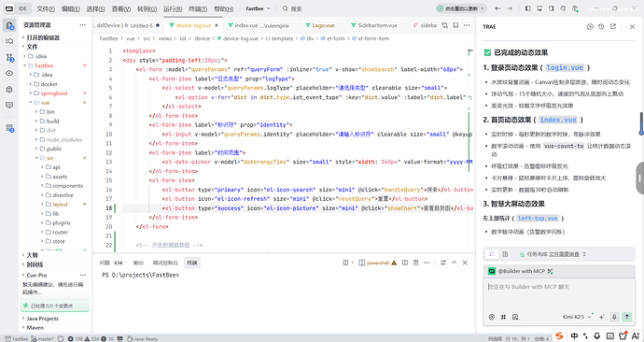This screenshot has height=342, width=644.
Task: Expand the 打开的编辑器 section
Action: pyautogui.click(x=55, y=37)
